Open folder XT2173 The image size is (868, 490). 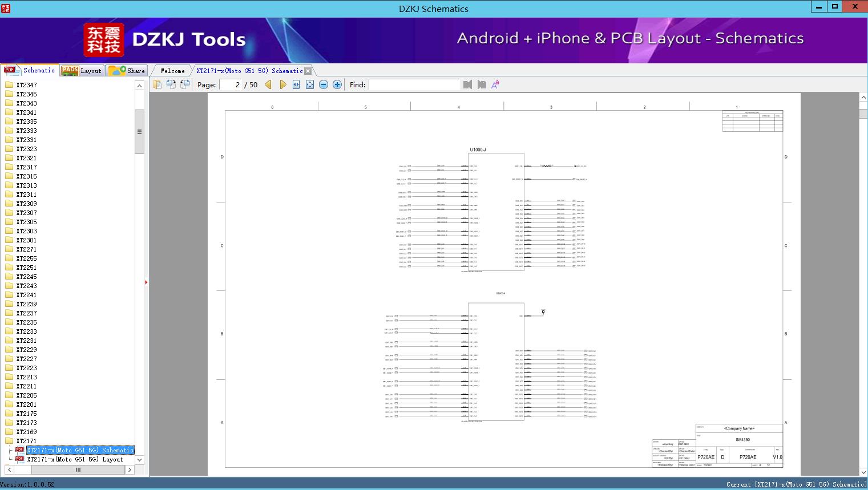[26, 423]
